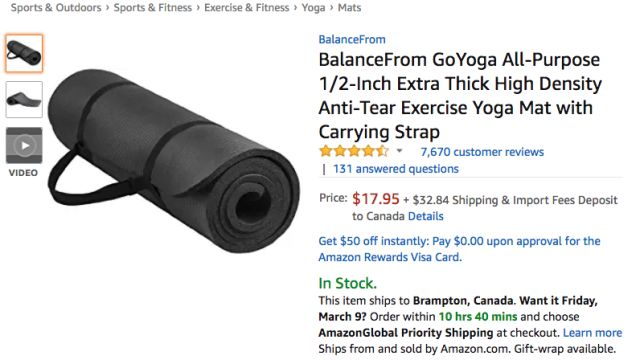Viewport: 640px width, 360px height.
Task: Click the Amazon Rewards Visa Card offer
Action: pyautogui.click(x=459, y=249)
